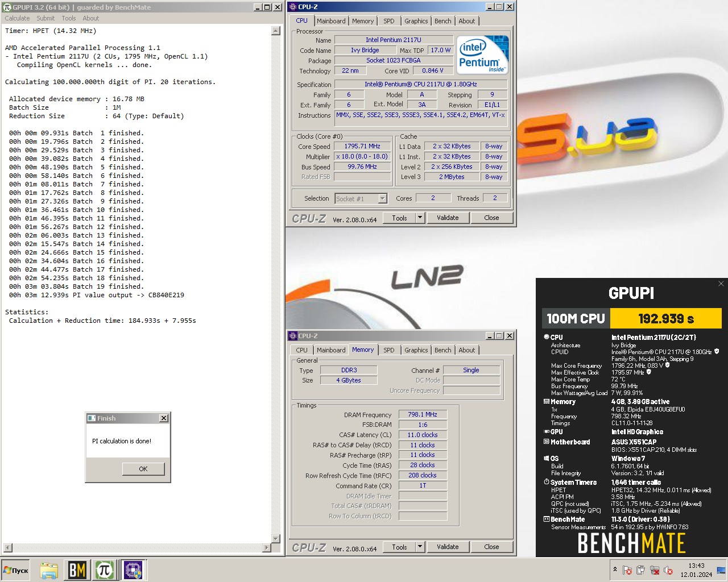The height and width of the screenshot is (582, 728).
Task: Switch to Mainboard tab in lower CPU-Z window
Action: point(331,350)
